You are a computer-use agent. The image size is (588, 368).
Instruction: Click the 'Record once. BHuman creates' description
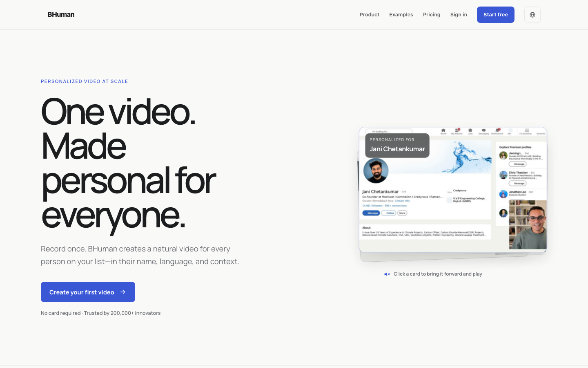pyautogui.click(x=140, y=255)
